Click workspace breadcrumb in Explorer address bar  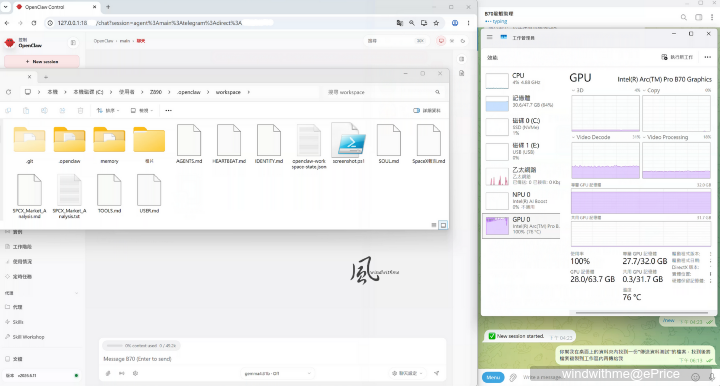point(228,92)
